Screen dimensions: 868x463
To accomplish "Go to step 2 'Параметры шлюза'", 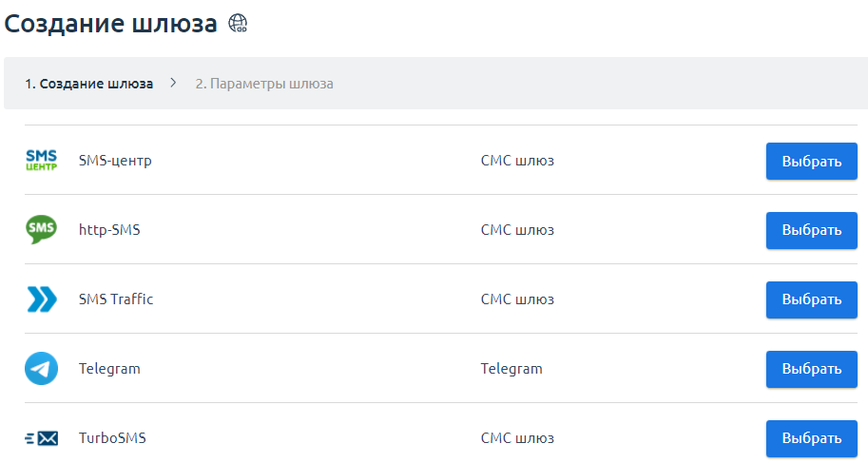I will tap(264, 84).
